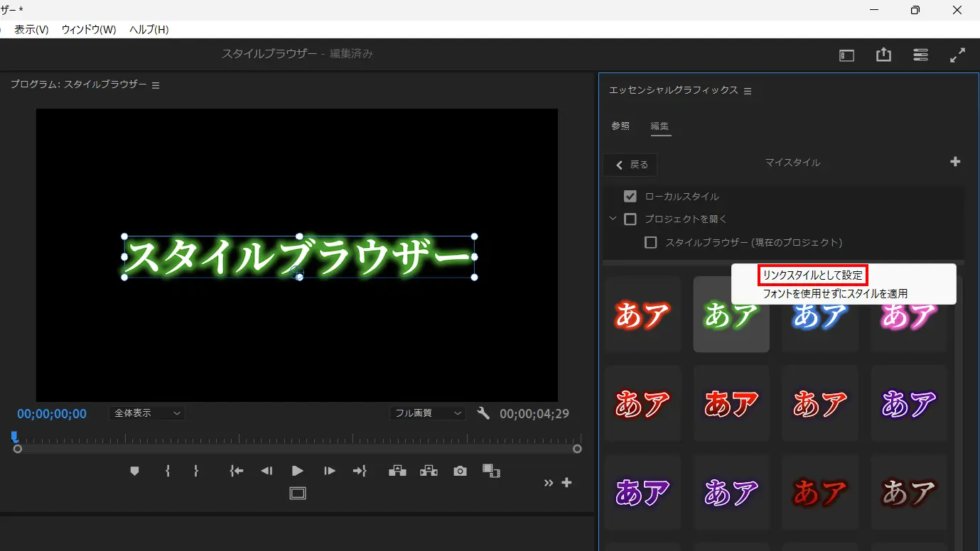
Task: Open the ヘルプ(H) menu
Action: click(x=149, y=29)
